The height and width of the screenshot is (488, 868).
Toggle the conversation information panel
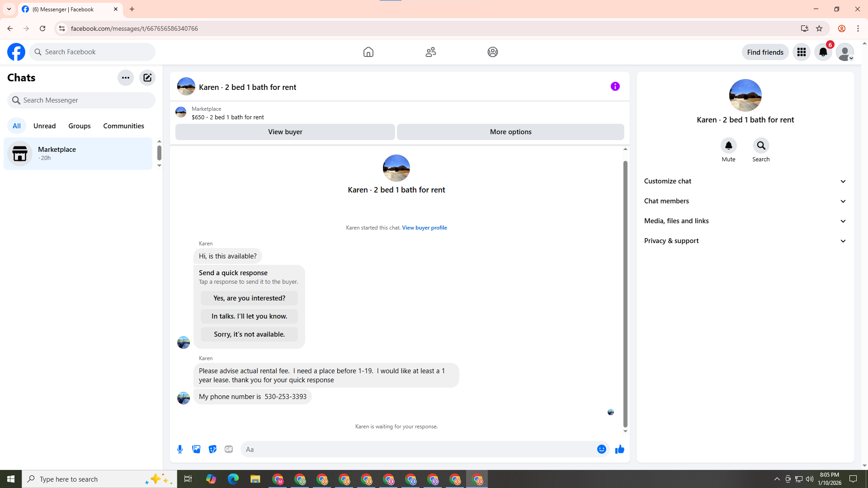pyautogui.click(x=615, y=86)
